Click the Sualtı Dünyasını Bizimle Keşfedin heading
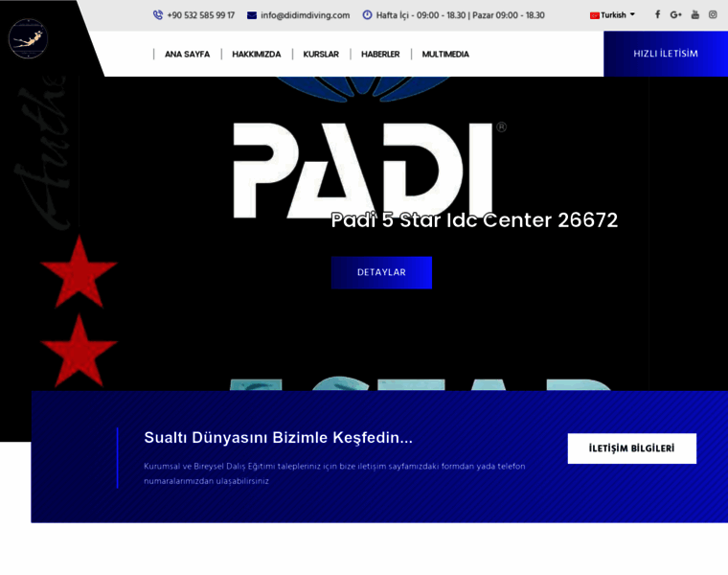 pos(278,438)
